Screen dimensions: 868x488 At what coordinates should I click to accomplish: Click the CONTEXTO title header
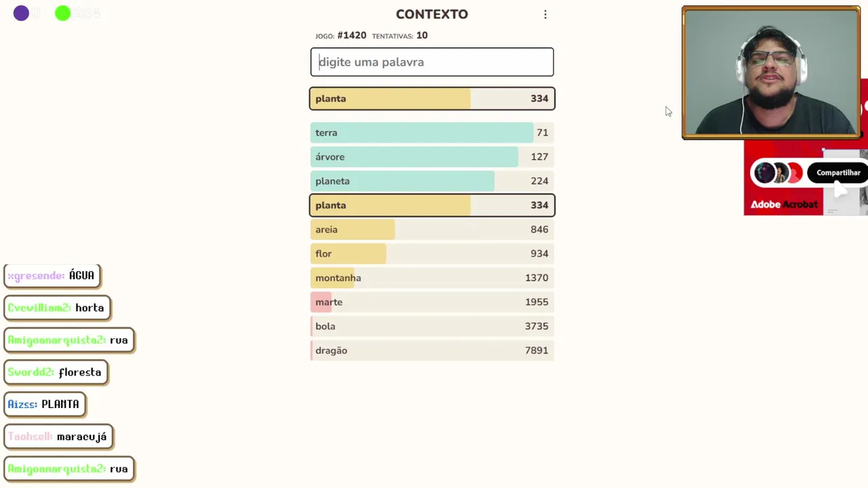click(x=432, y=14)
